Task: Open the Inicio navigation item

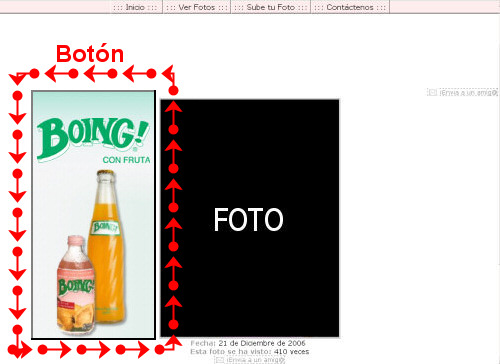Action: [135, 7]
